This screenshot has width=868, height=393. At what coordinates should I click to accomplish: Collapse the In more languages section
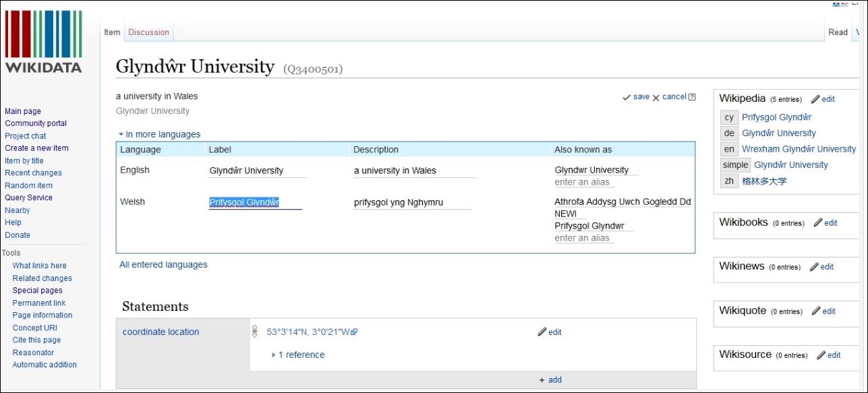click(160, 134)
